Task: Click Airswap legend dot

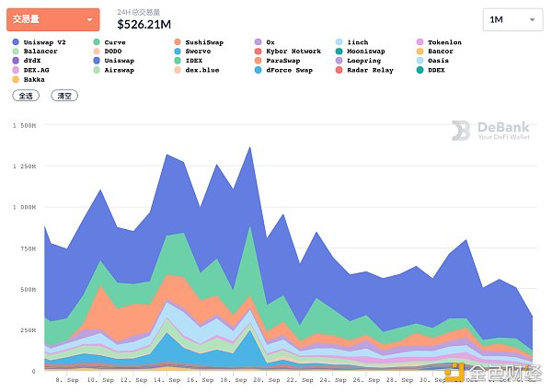Action: 97,70
